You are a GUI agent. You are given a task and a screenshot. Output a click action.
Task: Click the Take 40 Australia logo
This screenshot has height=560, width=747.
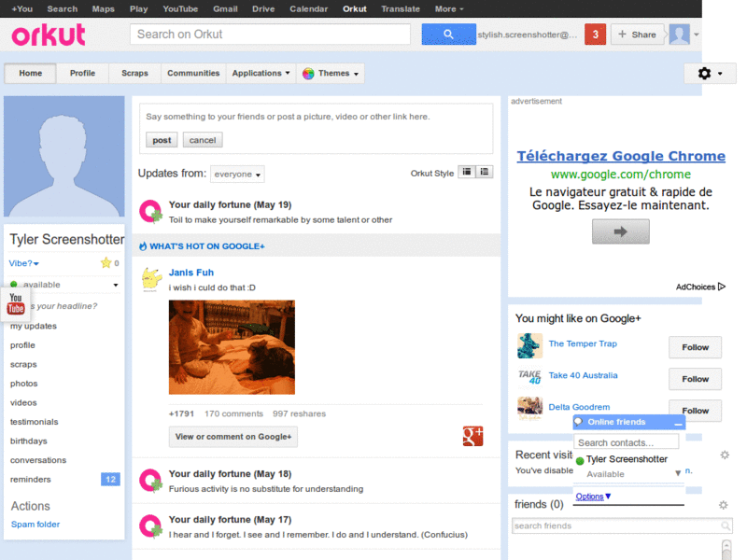point(529,377)
